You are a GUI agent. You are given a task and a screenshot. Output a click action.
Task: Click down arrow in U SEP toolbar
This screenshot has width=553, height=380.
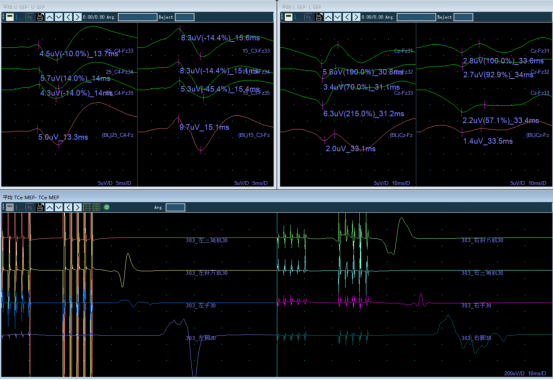tap(59, 17)
